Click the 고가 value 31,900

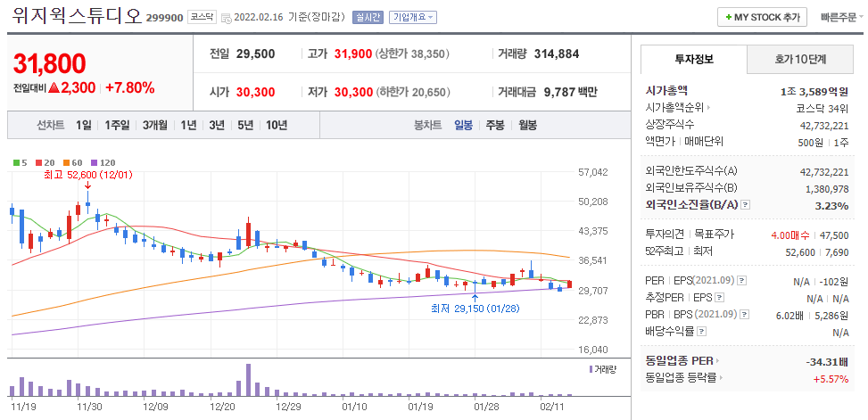tap(353, 54)
